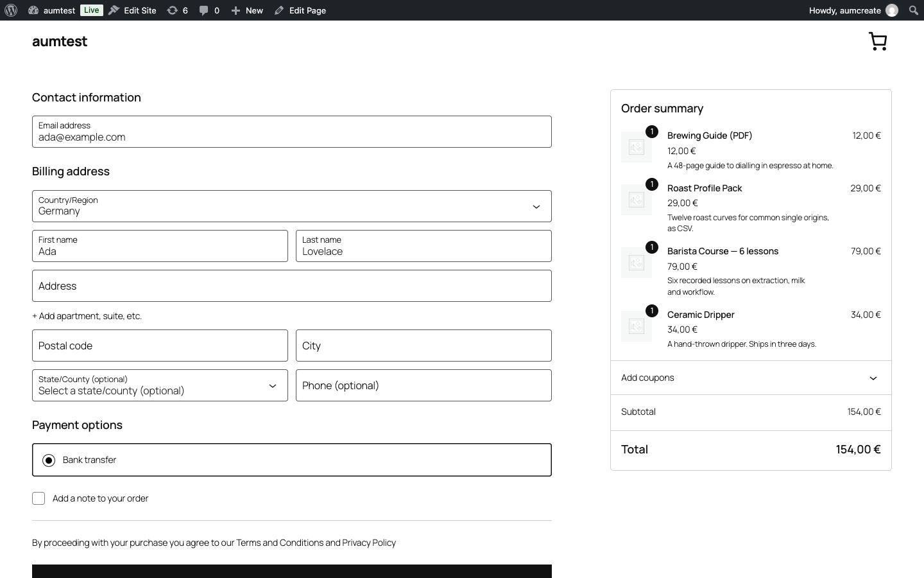Viewport: 924px width, 578px height.
Task: Open the aumtest site dashboard menu
Action: click(52, 10)
